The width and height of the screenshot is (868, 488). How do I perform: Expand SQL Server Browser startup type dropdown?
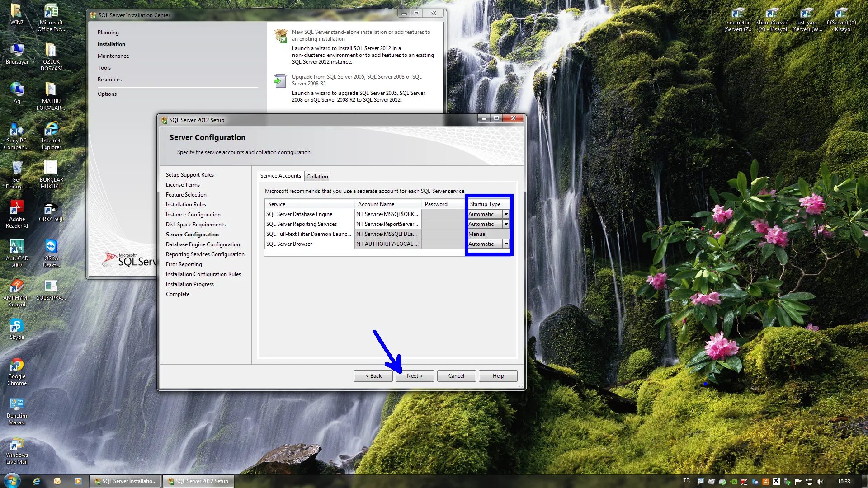(x=506, y=244)
